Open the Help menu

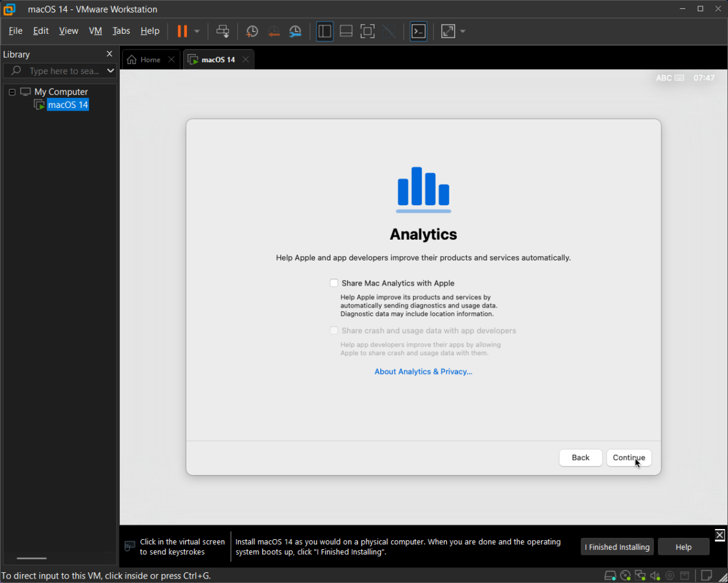pos(149,31)
